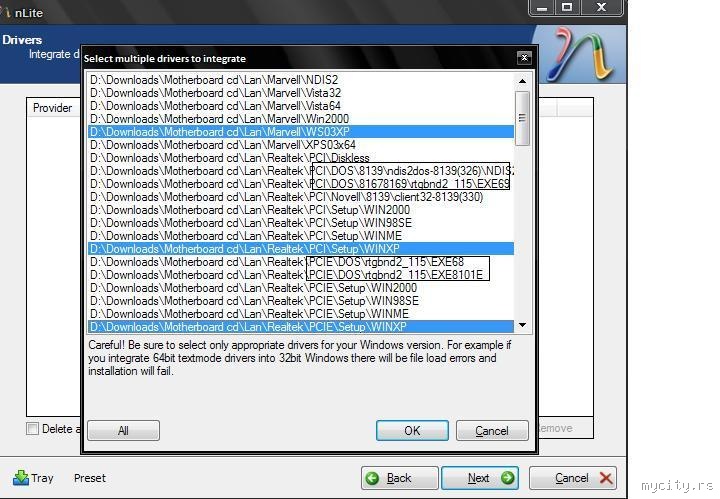This screenshot has height=499, width=720.
Task: Minimize the nLite window
Action: click(542, 7)
